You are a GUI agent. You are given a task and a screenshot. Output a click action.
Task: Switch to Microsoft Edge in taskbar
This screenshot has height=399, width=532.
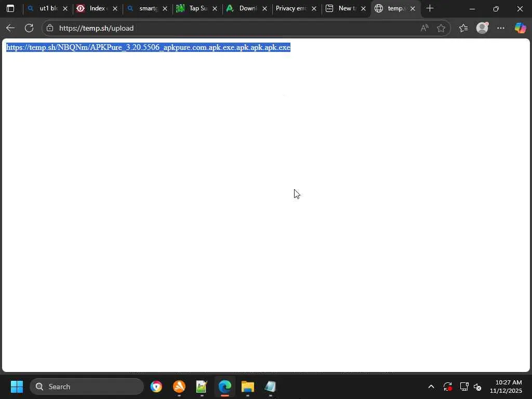(224, 387)
